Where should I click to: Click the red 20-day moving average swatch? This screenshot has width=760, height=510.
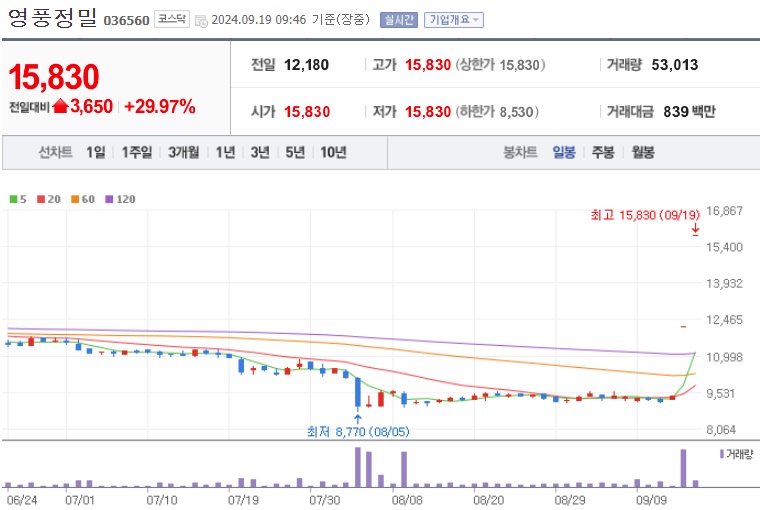pyautogui.click(x=41, y=199)
